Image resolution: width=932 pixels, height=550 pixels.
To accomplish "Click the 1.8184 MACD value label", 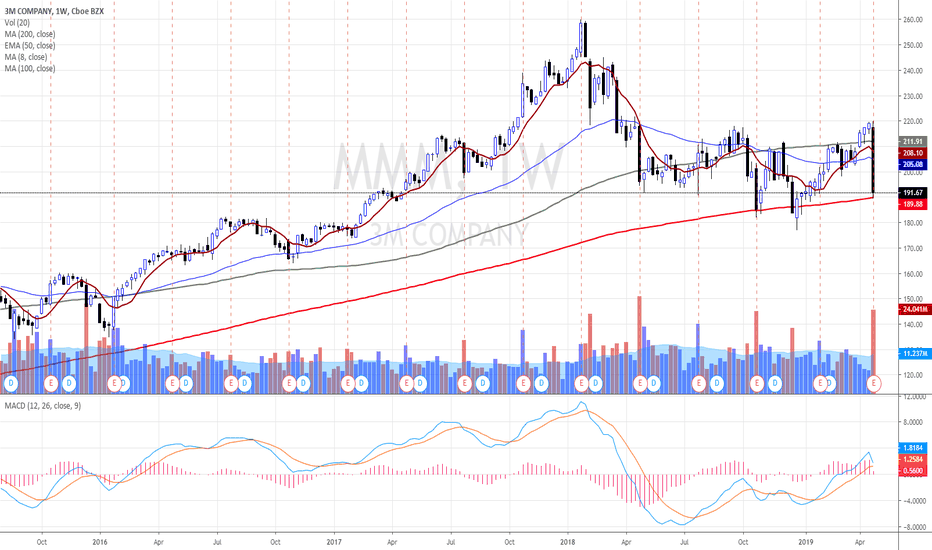I will 912,448.
